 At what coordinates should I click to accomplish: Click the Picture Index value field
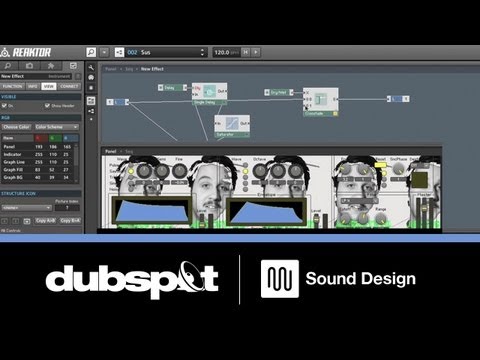click(x=67, y=208)
